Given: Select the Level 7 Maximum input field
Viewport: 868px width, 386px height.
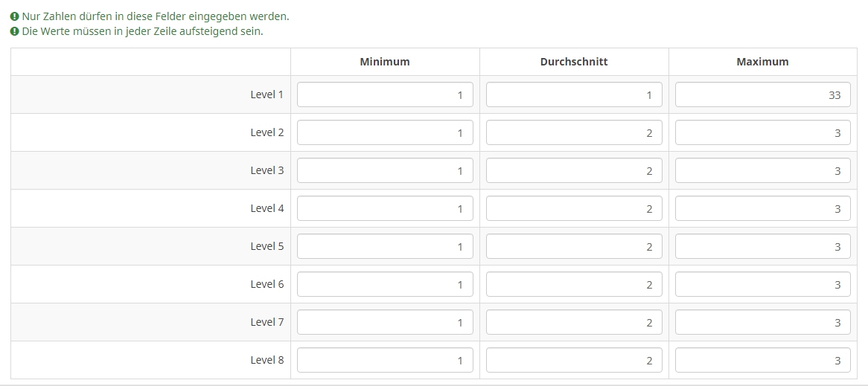Looking at the screenshot, I should 762,322.
